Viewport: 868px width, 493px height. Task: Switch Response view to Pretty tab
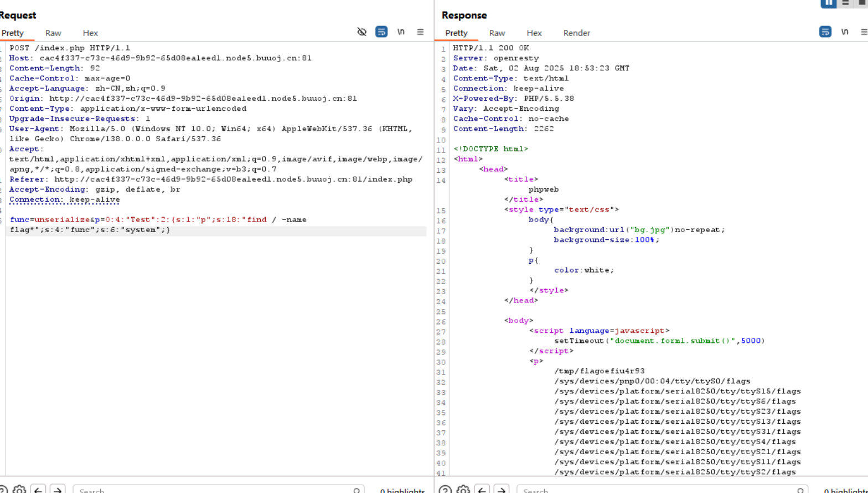click(x=456, y=33)
